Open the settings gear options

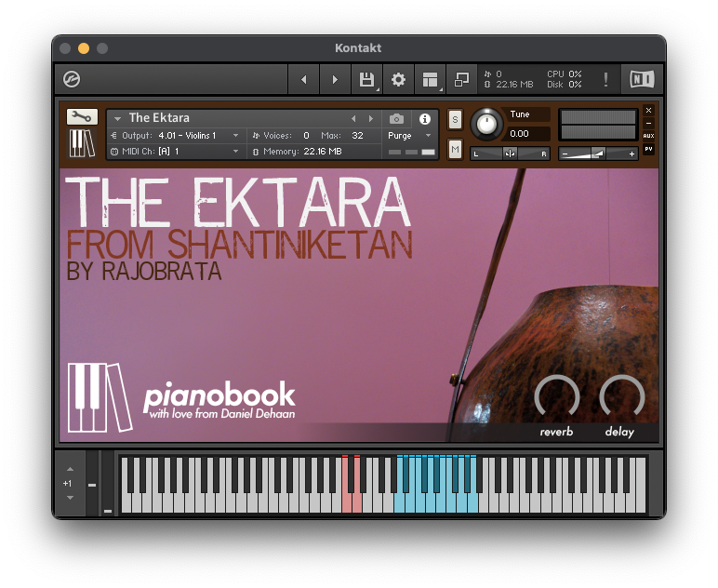pos(398,80)
